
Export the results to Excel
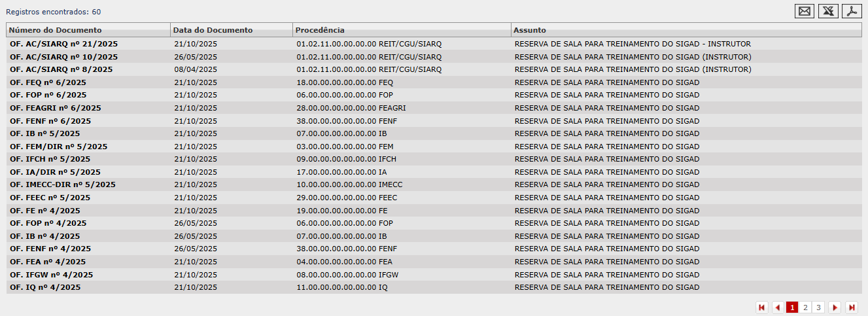[828, 11]
